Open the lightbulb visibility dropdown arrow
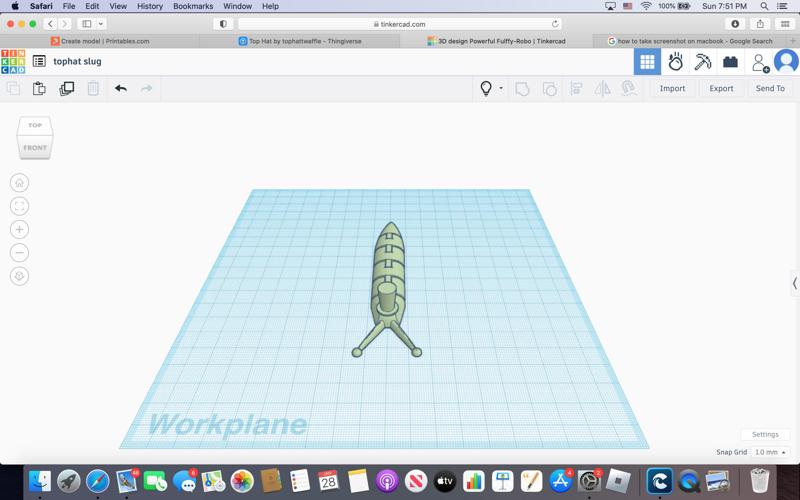This screenshot has height=500, width=800. [501, 88]
